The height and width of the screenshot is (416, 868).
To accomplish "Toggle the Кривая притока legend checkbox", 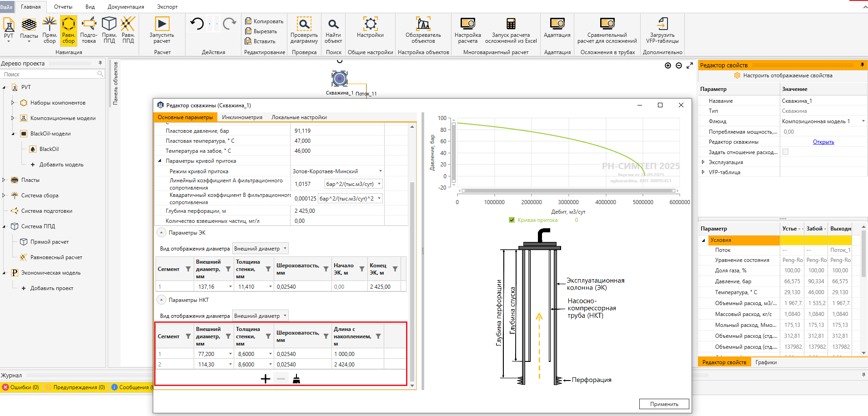I will (x=512, y=220).
